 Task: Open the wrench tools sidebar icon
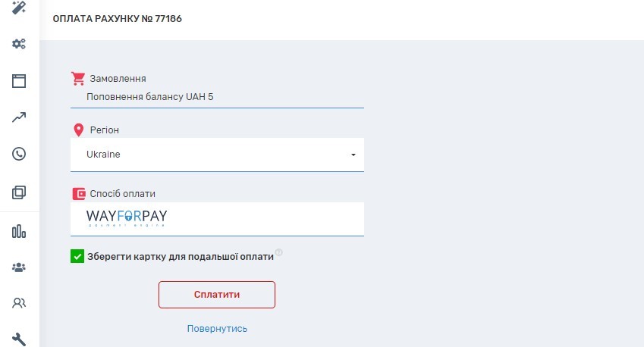19,338
